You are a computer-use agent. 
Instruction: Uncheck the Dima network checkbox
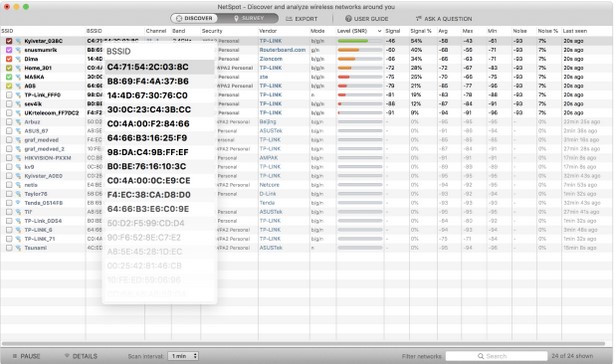pos(9,59)
